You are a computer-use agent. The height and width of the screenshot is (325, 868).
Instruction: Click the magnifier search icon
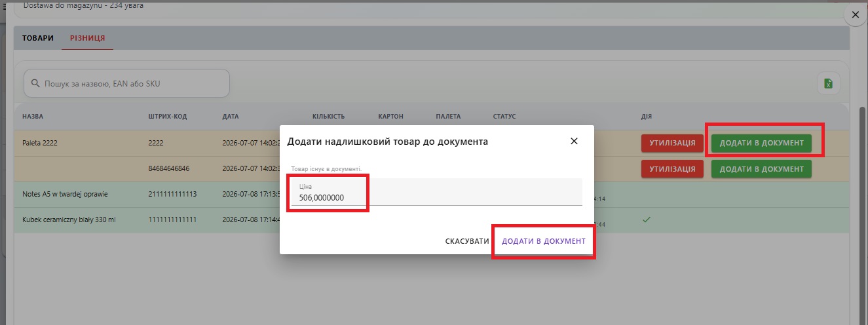coord(36,84)
